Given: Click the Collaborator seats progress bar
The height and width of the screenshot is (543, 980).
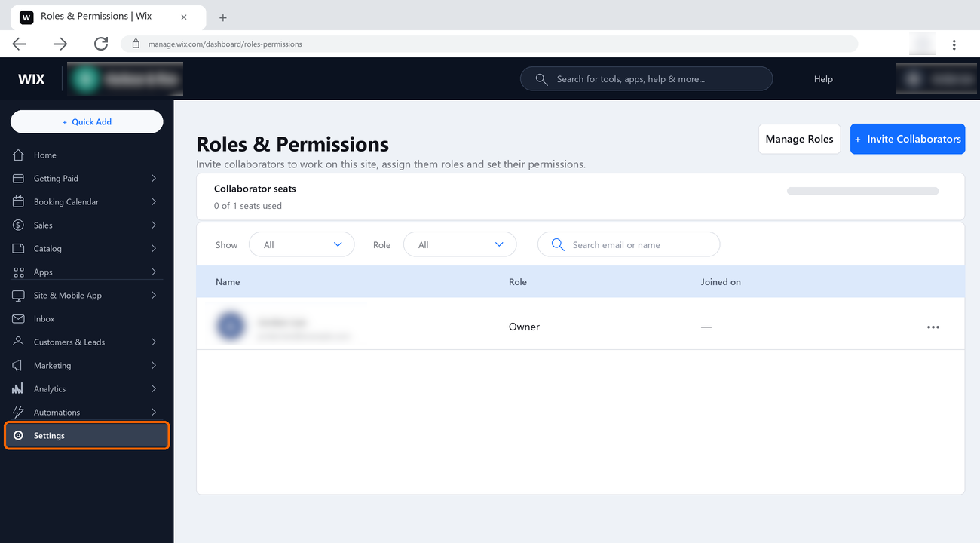Looking at the screenshot, I should (x=862, y=191).
